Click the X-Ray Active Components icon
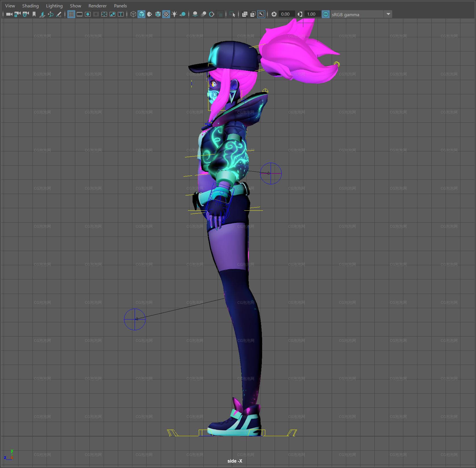This screenshot has height=468, width=476. point(253,14)
